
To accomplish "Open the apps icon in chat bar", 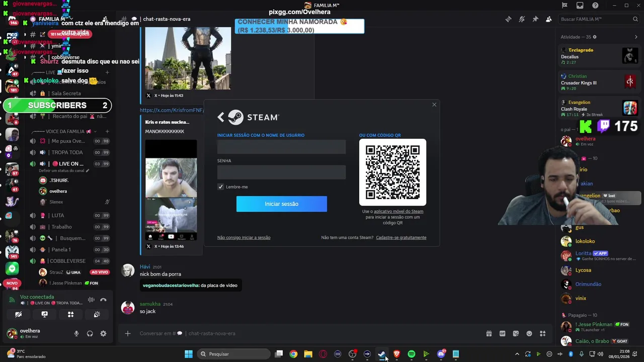I will pos(542,333).
